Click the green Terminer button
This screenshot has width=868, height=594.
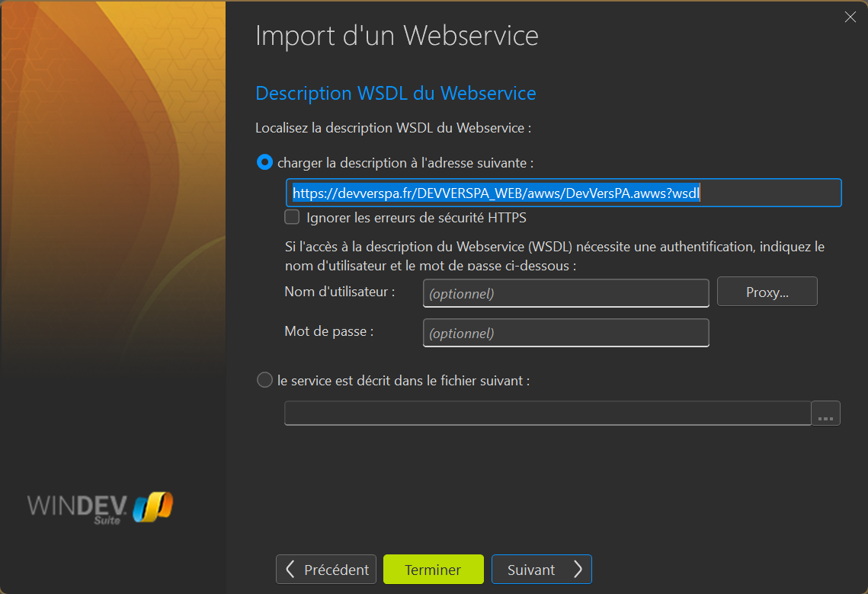coord(434,569)
